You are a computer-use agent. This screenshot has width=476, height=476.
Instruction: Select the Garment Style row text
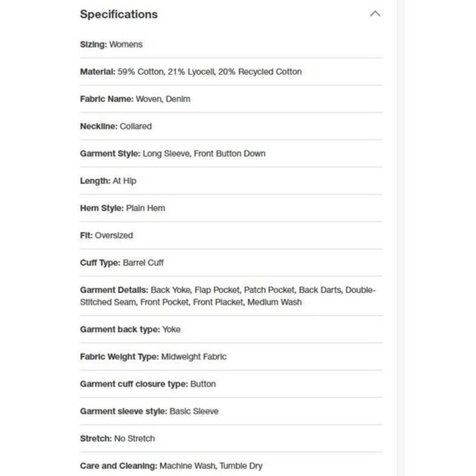(x=172, y=154)
